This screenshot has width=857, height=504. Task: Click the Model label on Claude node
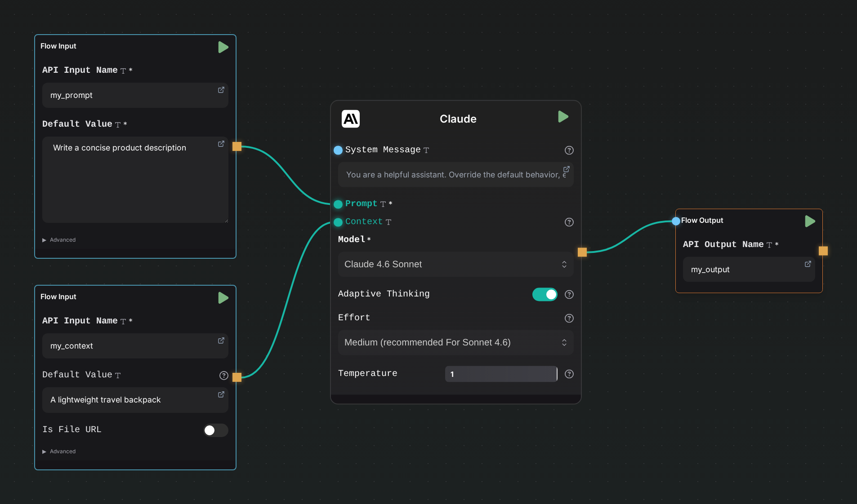352,239
